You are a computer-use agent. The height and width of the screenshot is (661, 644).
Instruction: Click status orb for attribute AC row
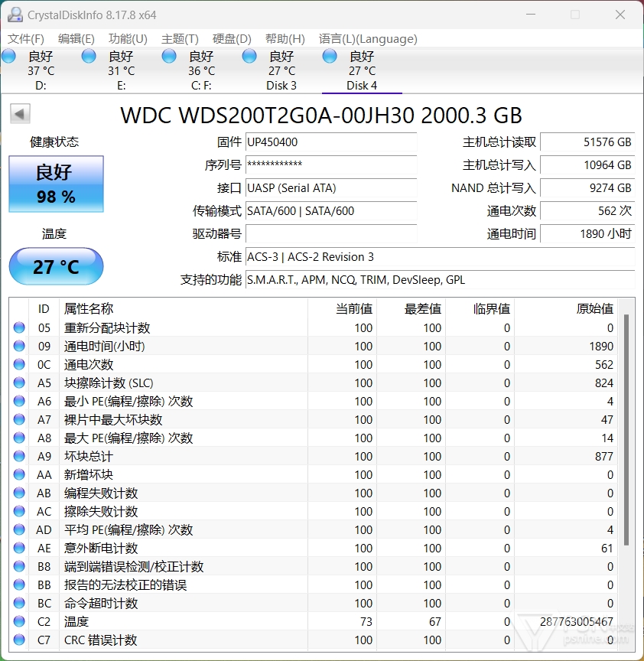[19, 511]
